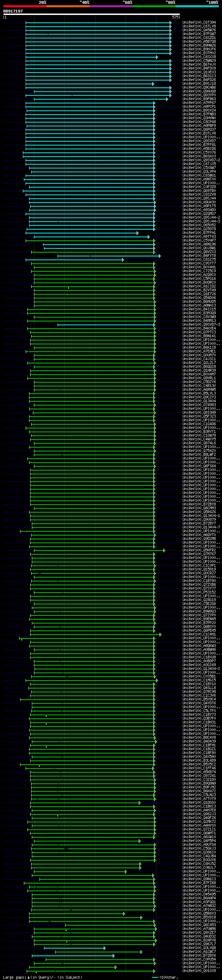Click the UniRef100_A9TT43 label

[199, 236]
